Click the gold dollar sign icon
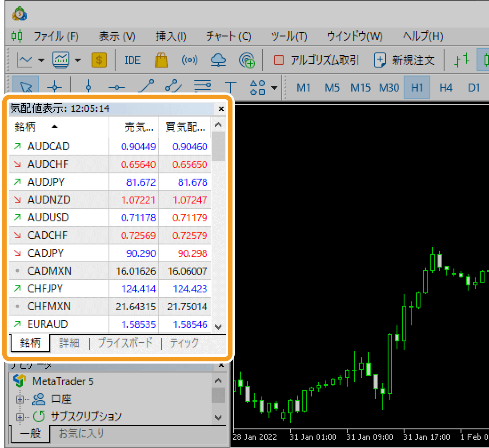This screenshot has width=489, height=448. click(x=99, y=60)
